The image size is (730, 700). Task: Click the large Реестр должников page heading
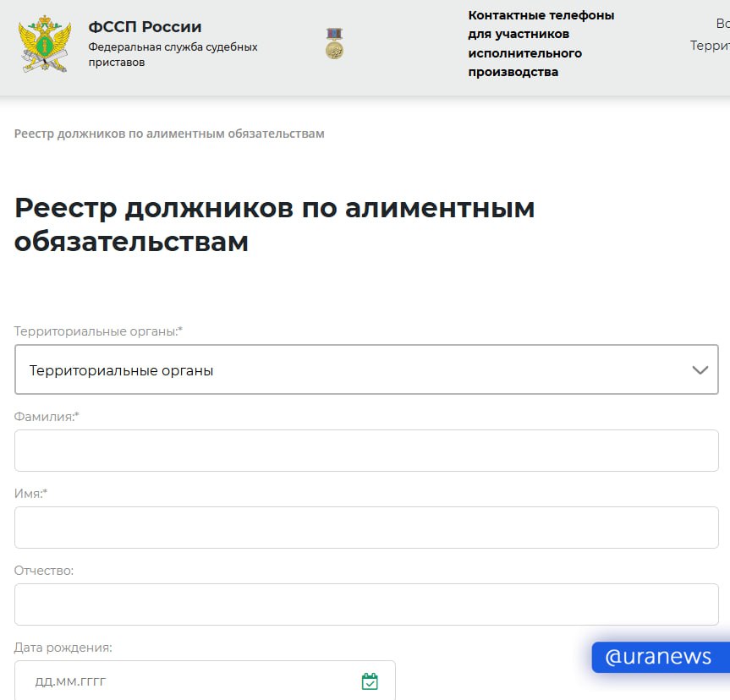tap(274, 225)
